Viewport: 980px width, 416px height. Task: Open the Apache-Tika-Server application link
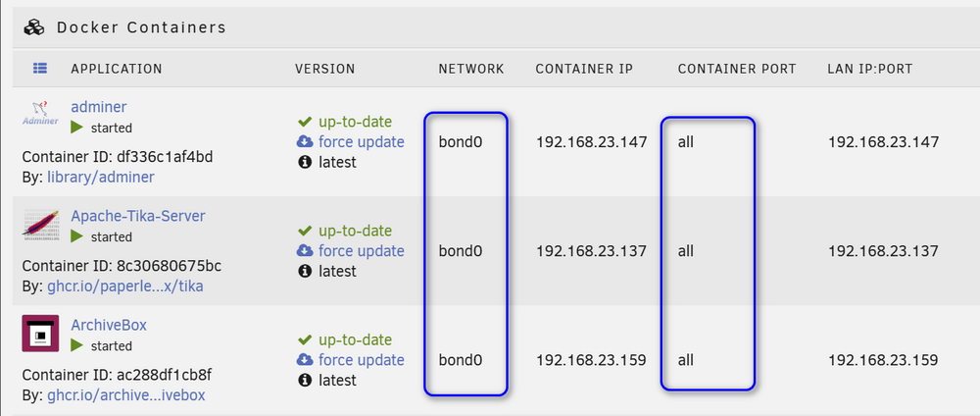coord(138,216)
